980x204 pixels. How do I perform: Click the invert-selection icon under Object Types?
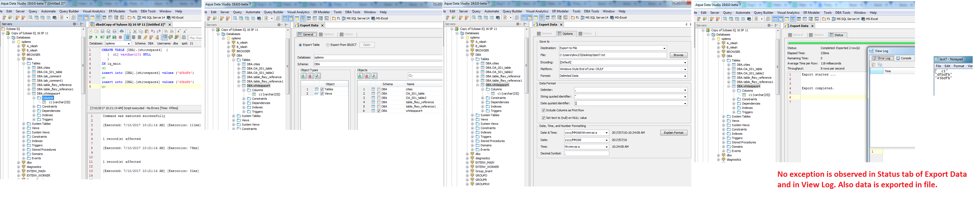click(318, 76)
